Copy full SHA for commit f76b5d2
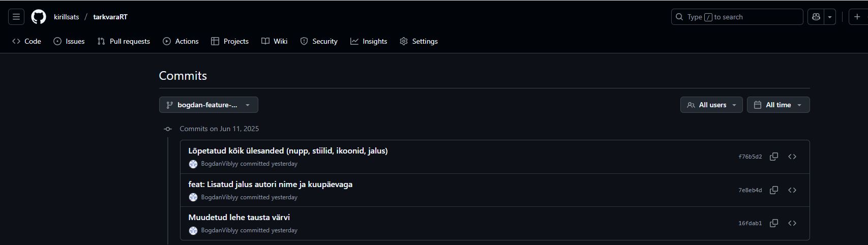868x245 pixels. (774, 157)
